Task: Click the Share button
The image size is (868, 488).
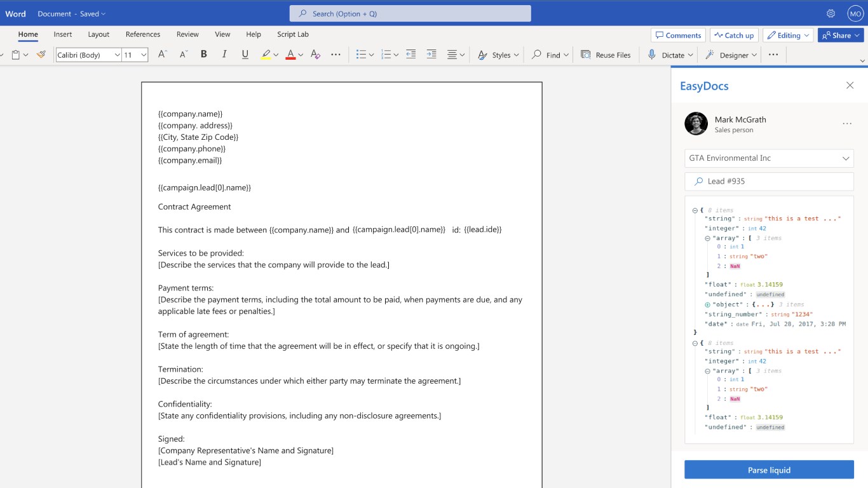Action: (841, 35)
